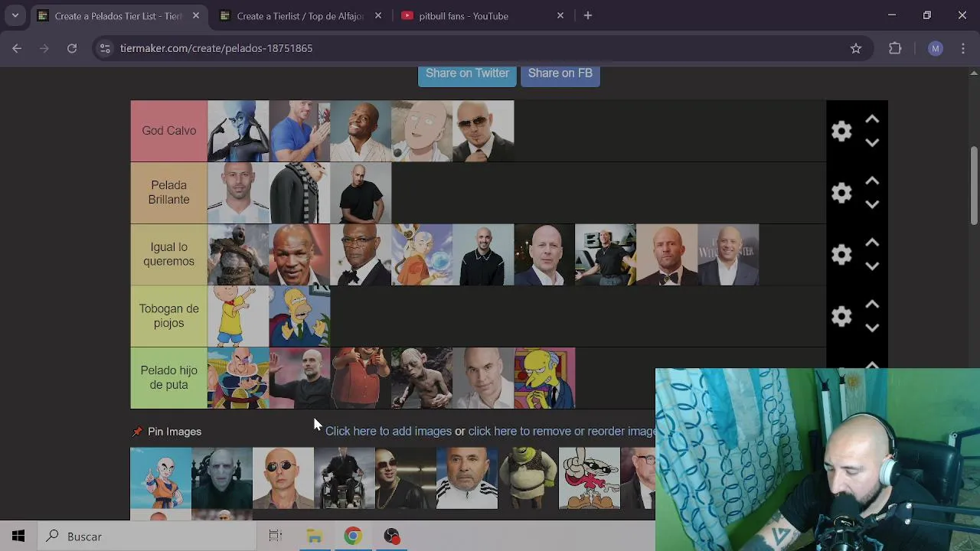Click the red pushpin icon
Screen dimensions: 980x551
137,432
